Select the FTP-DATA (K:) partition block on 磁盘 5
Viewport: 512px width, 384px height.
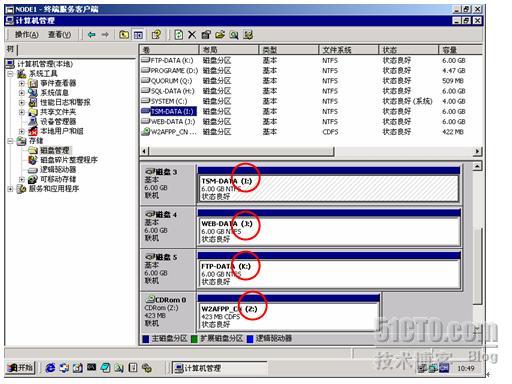point(329,270)
